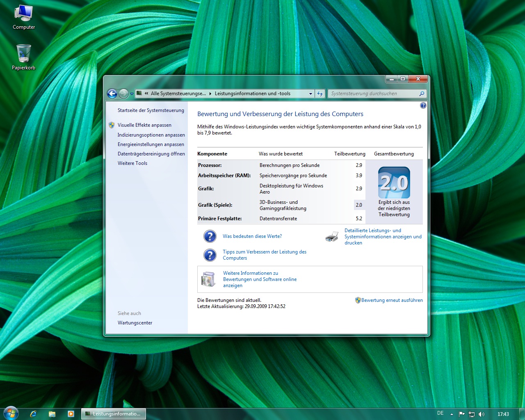This screenshot has height=420, width=525.
Task: Open Windows Media Player from taskbar
Action: click(x=71, y=414)
